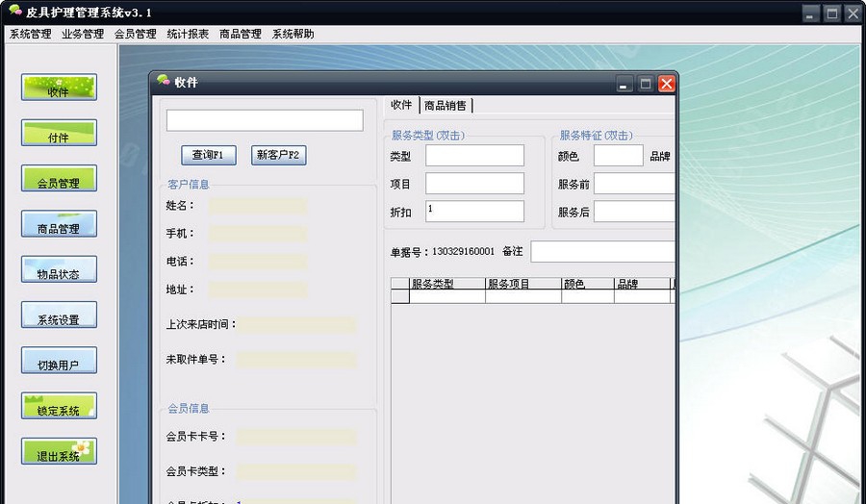Open the 统计报表 menu
The width and height of the screenshot is (866, 504).
[x=188, y=35]
